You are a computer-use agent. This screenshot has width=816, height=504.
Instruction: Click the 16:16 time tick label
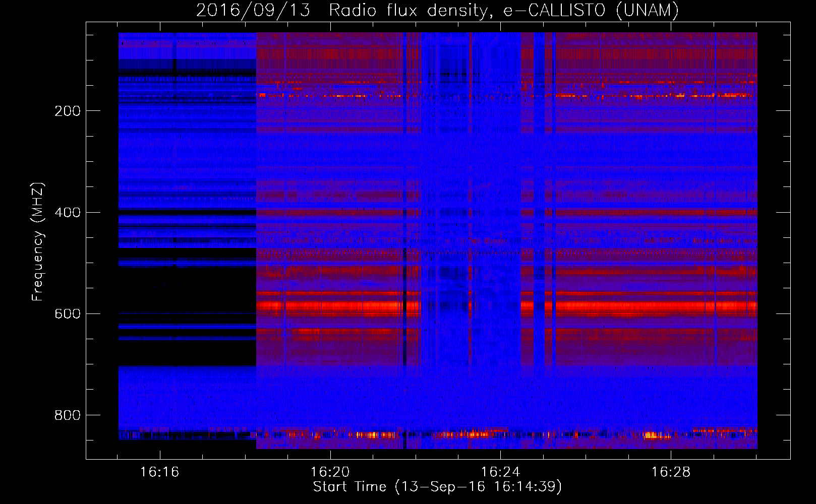[x=160, y=472]
